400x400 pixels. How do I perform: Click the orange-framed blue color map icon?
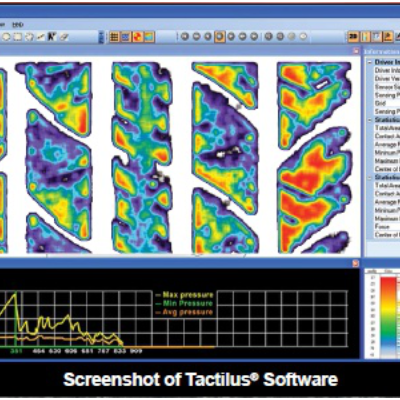coord(149,37)
